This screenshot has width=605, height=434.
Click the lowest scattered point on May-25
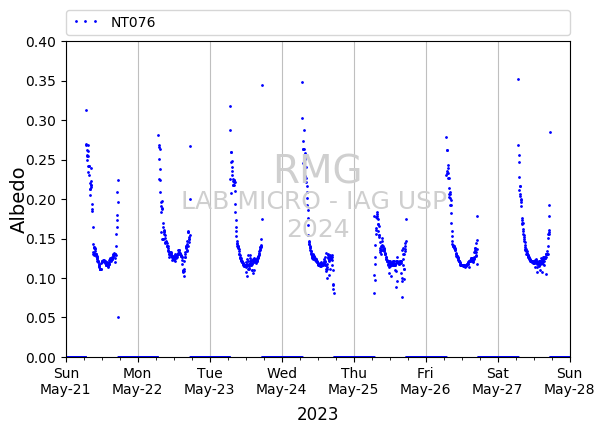point(402,297)
